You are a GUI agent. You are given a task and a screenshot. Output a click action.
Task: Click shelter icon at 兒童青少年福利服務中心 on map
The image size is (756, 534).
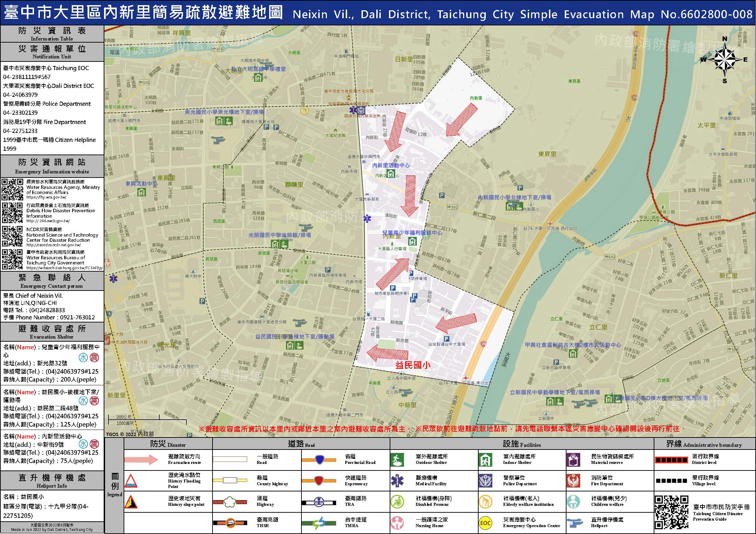coord(412,241)
